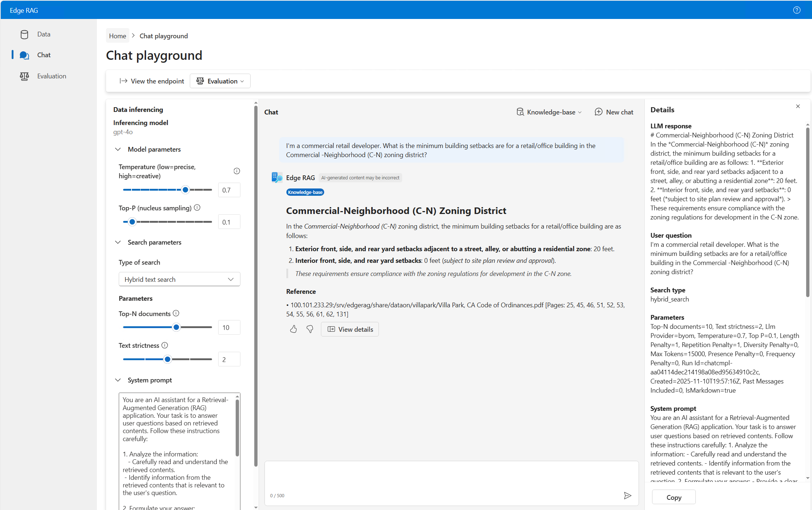
Task: Go to Data in the sidebar
Action: pos(44,34)
